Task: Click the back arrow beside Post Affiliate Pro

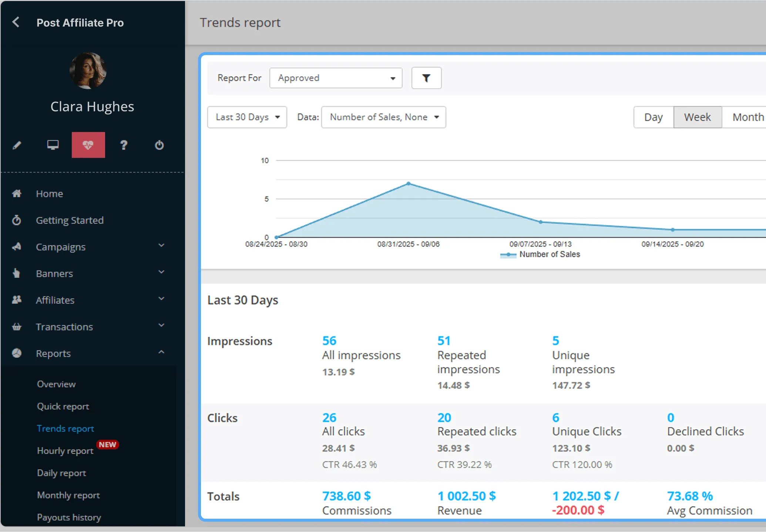Action: click(x=16, y=22)
